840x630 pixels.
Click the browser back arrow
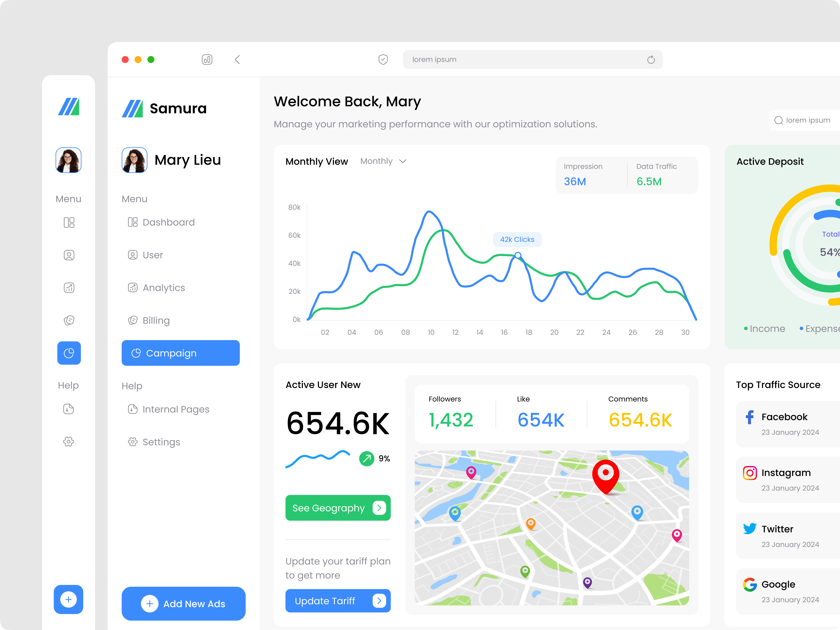pyautogui.click(x=237, y=60)
